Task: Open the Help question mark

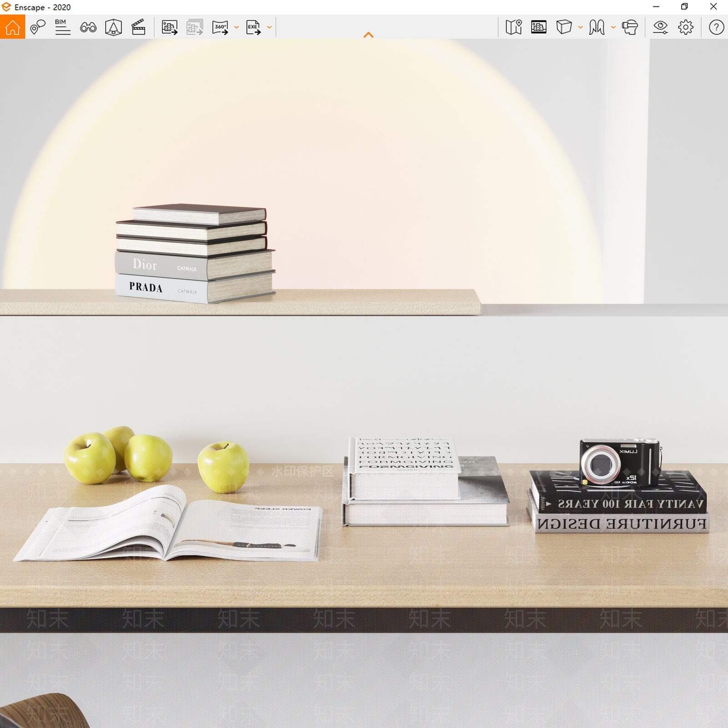Action: click(x=716, y=27)
